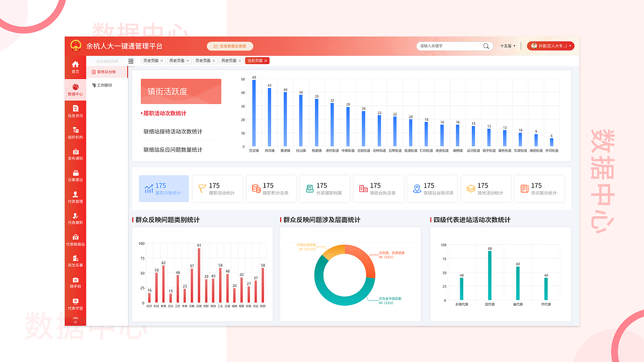Screen dimensions: 644x362
Task: Select the 履职积分总表 coins card
Action: coord(271,189)
